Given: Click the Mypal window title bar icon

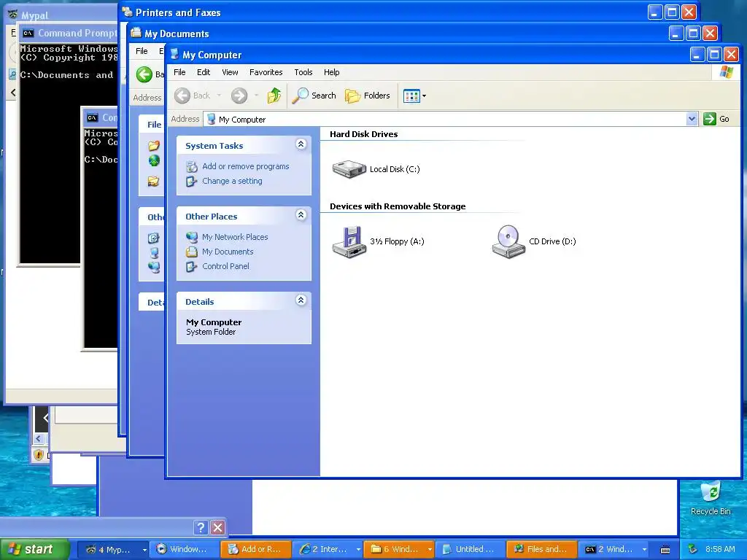Looking at the screenshot, I should [x=13, y=15].
